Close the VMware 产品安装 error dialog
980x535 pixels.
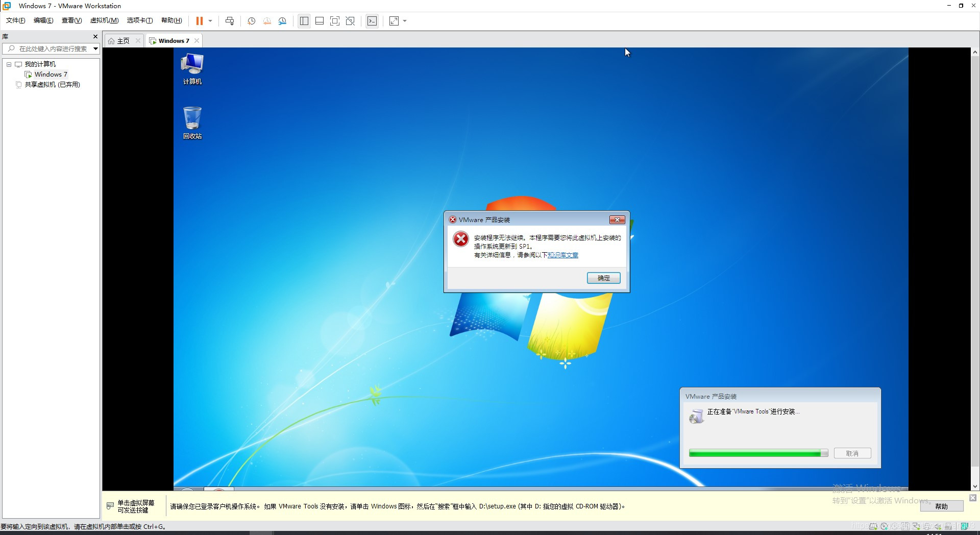(617, 220)
